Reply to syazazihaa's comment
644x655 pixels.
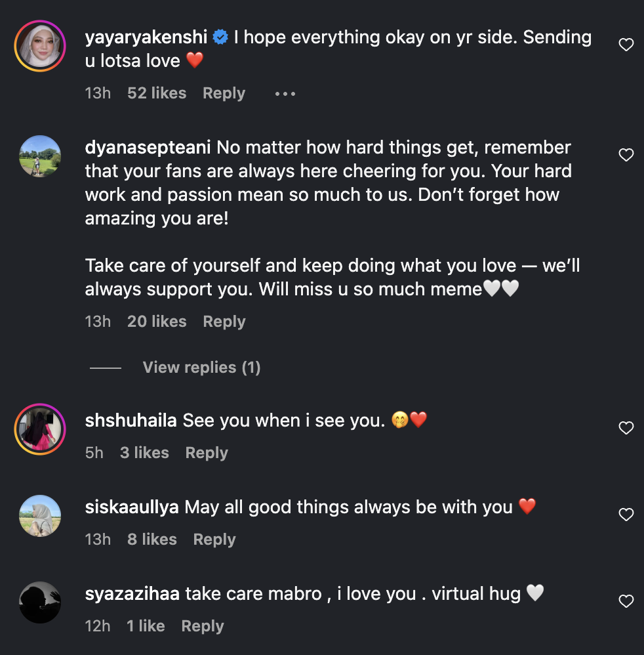[203, 626]
